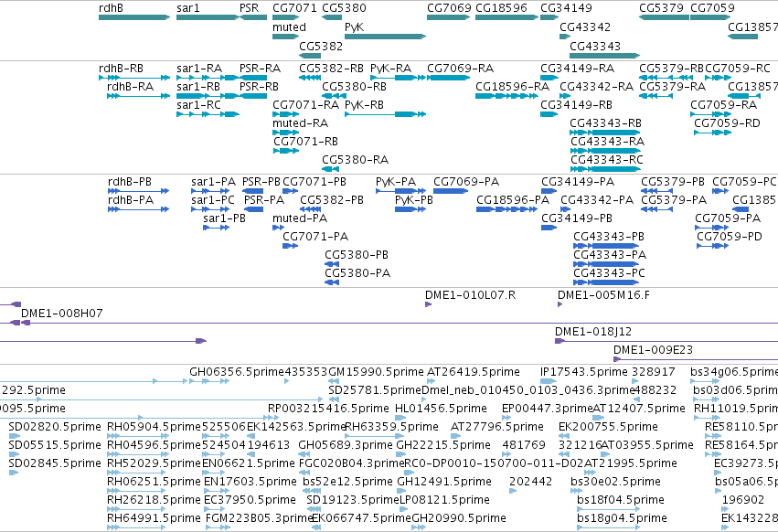Select the muted gene label
778x532 pixels.
[289, 27]
